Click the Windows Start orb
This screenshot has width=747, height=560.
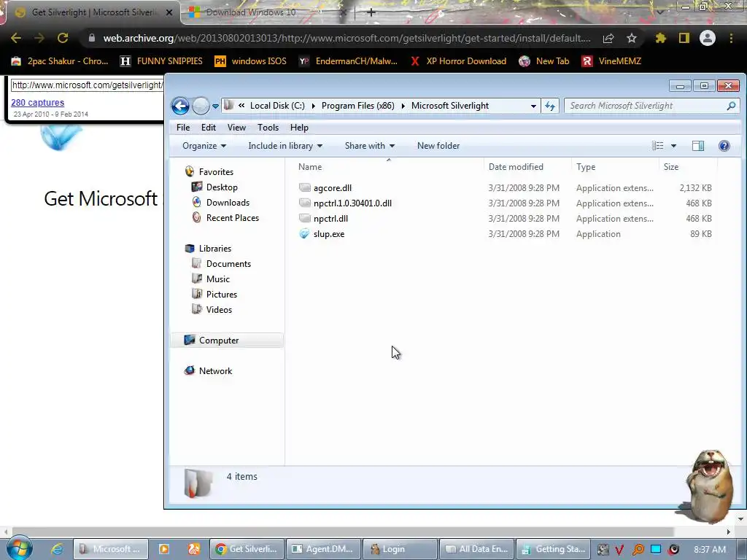(18, 549)
